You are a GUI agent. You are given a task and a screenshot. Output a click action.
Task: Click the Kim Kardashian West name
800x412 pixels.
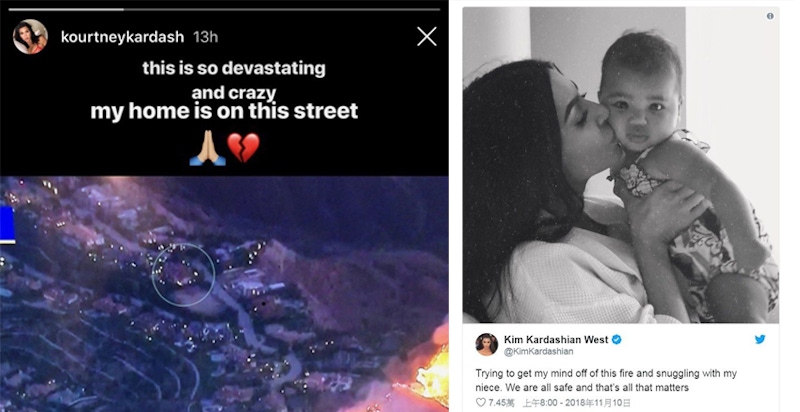pyautogui.click(x=556, y=340)
